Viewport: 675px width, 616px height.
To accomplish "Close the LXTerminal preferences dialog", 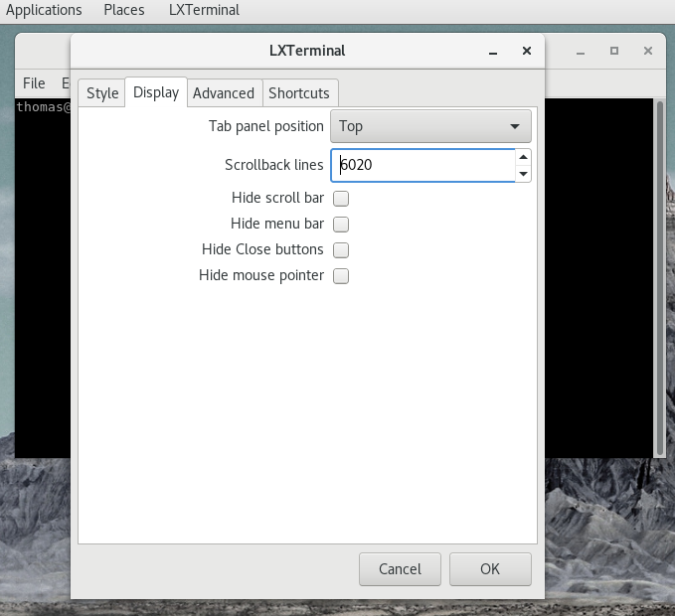I will click(x=527, y=51).
